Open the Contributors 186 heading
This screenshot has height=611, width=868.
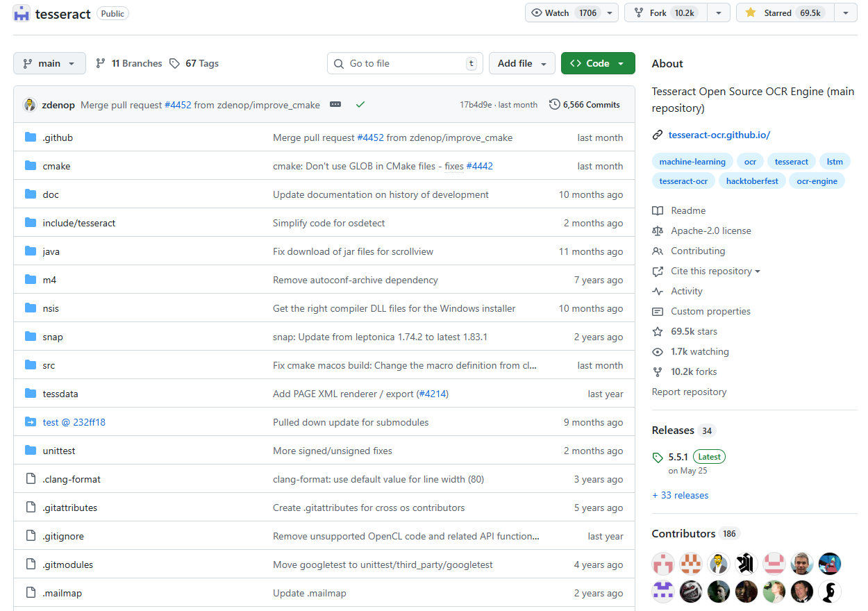pyautogui.click(x=696, y=533)
